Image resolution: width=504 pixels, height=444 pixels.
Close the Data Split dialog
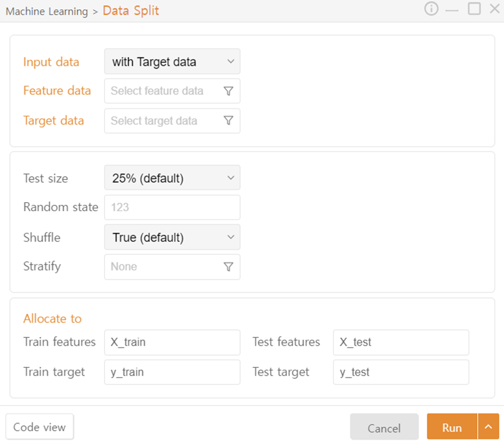click(494, 9)
